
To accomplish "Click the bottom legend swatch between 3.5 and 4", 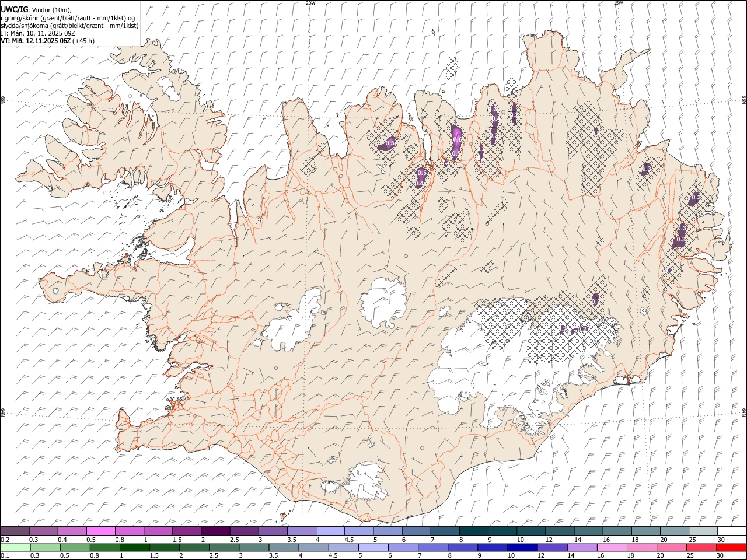I will click(284, 547).
